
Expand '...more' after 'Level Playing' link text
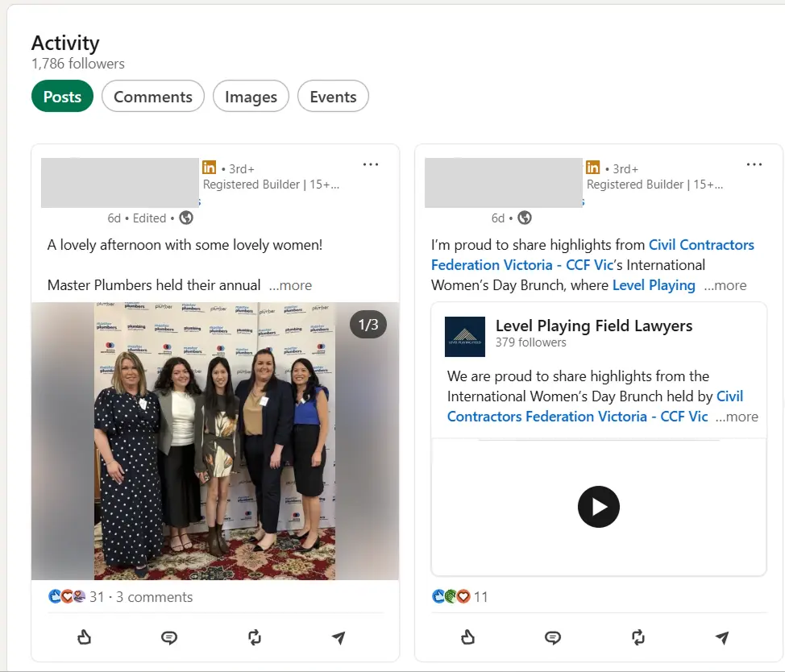[725, 285]
